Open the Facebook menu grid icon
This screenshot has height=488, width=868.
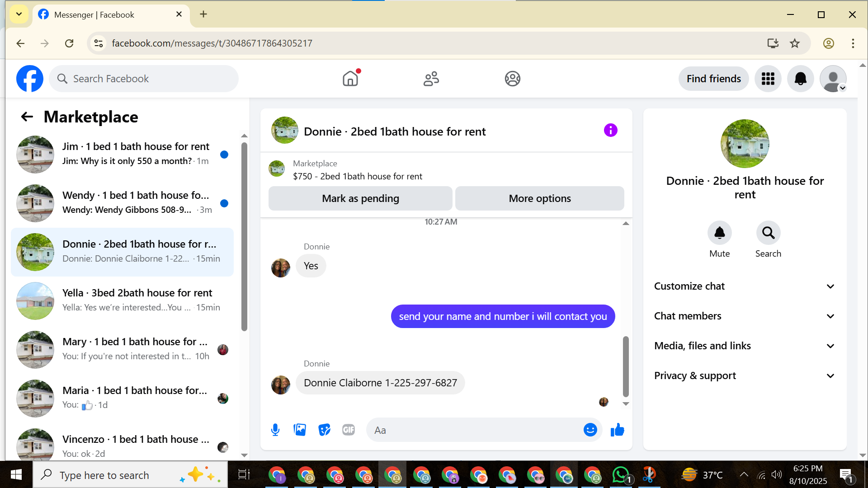(768, 79)
